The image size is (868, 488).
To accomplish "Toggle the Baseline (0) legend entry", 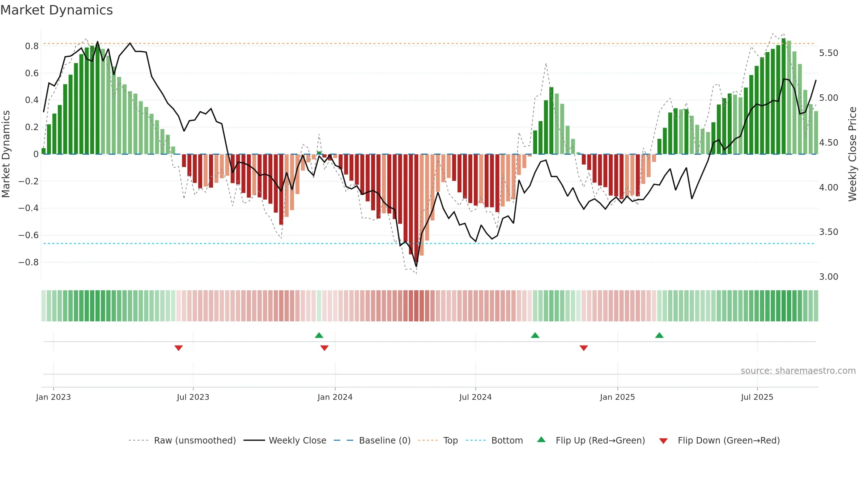I will 372,440.
